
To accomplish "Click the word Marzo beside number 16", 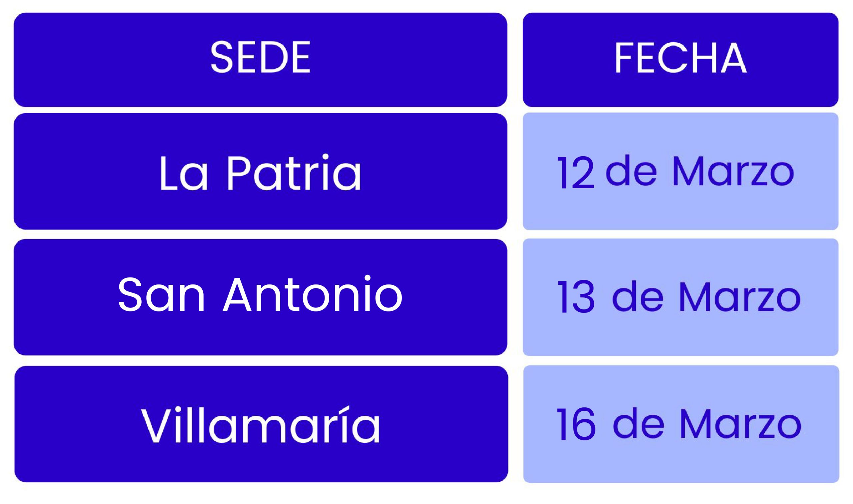I will point(740,424).
